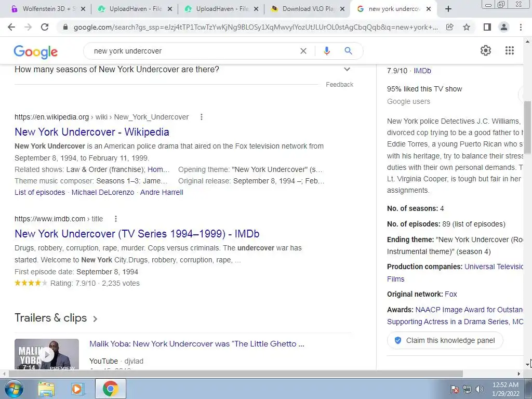The image size is (532, 399).
Task: Switch to the first UploadHaven tab
Action: (x=135, y=9)
